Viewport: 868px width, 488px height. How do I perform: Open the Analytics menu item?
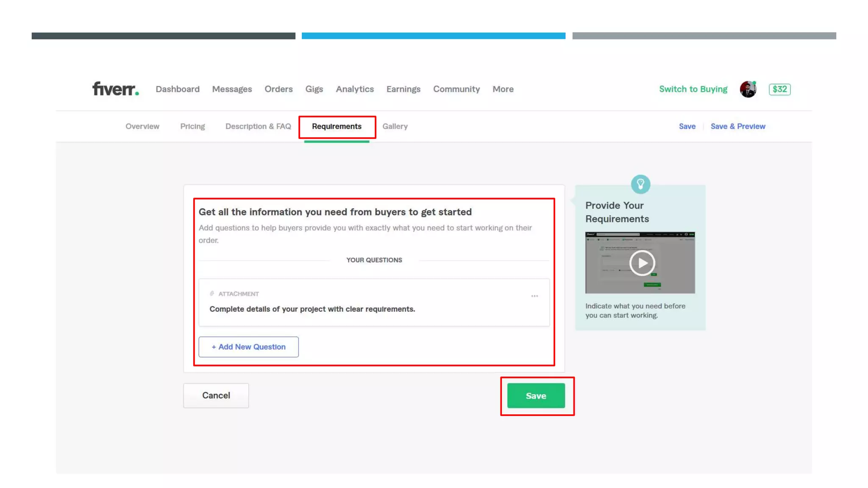point(355,89)
